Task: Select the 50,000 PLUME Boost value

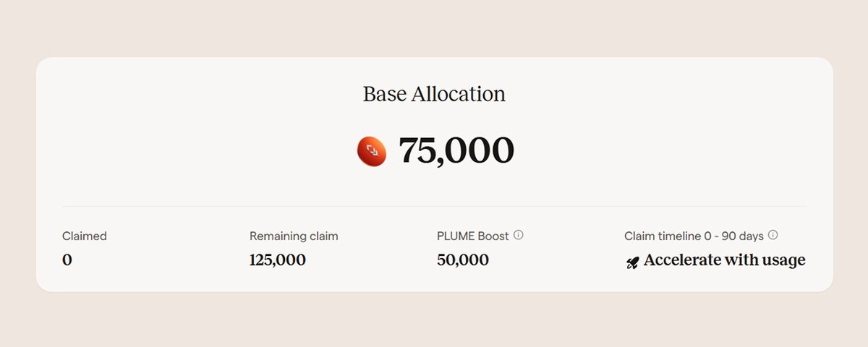Action: tap(463, 260)
